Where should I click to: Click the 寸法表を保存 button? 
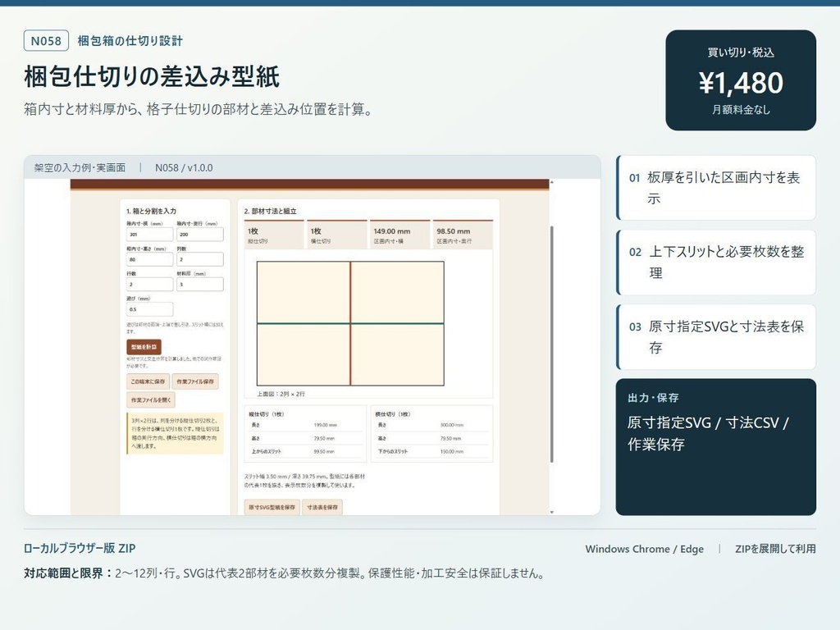pos(322,507)
